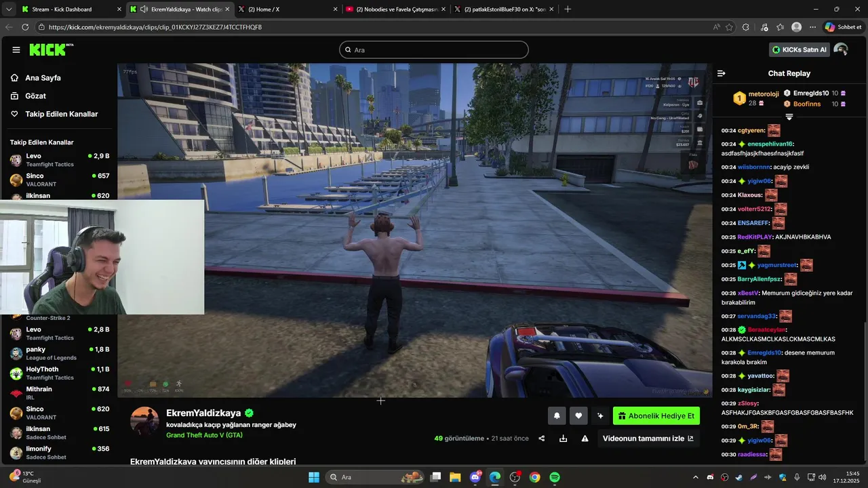Report the clip via warning icon
The width and height of the screenshot is (868, 488).
pyautogui.click(x=585, y=439)
